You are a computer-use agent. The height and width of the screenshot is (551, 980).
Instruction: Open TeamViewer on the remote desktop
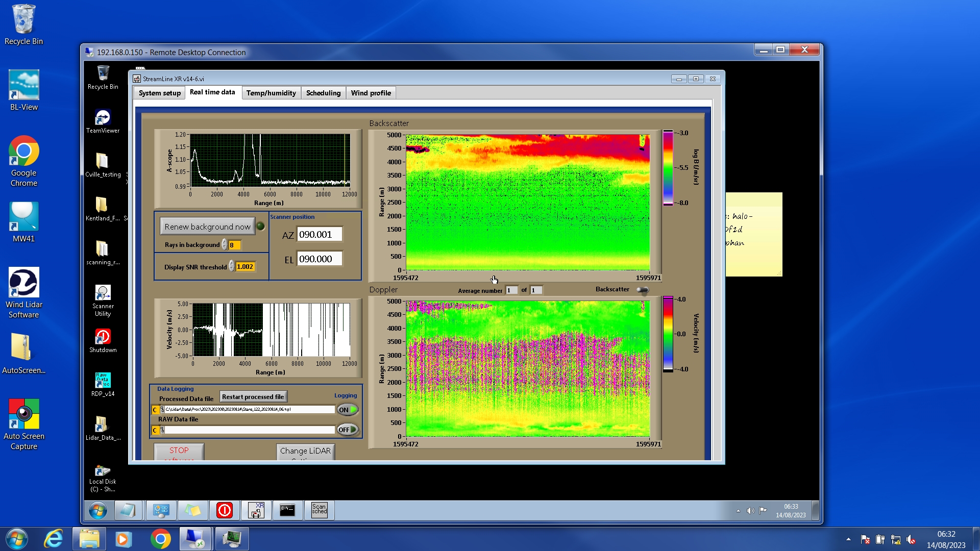(x=103, y=118)
